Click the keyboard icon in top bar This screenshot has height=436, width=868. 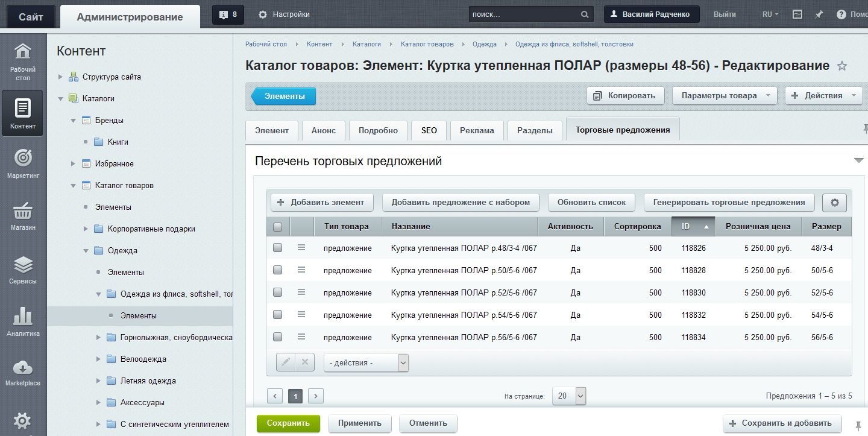pos(797,14)
